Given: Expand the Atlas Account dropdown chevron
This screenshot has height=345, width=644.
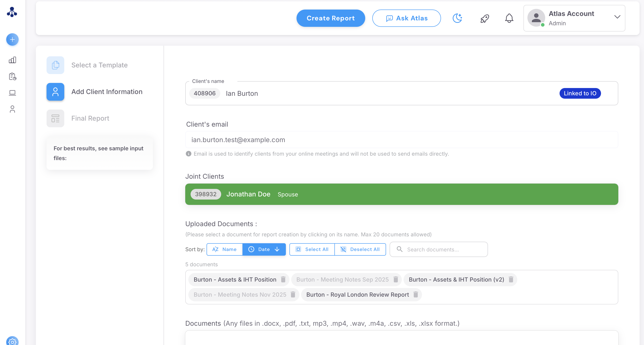Looking at the screenshot, I should (617, 17).
